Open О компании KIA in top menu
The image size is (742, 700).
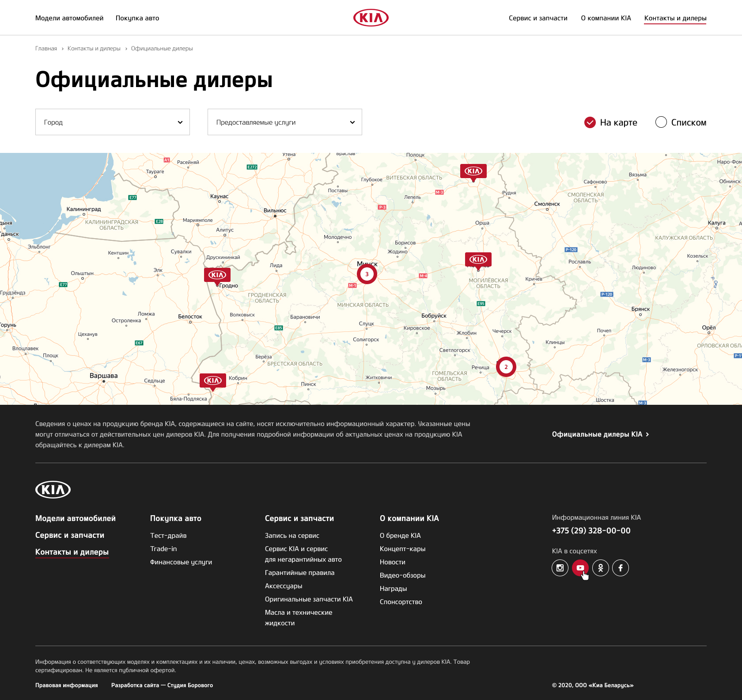click(x=606, y=18)
